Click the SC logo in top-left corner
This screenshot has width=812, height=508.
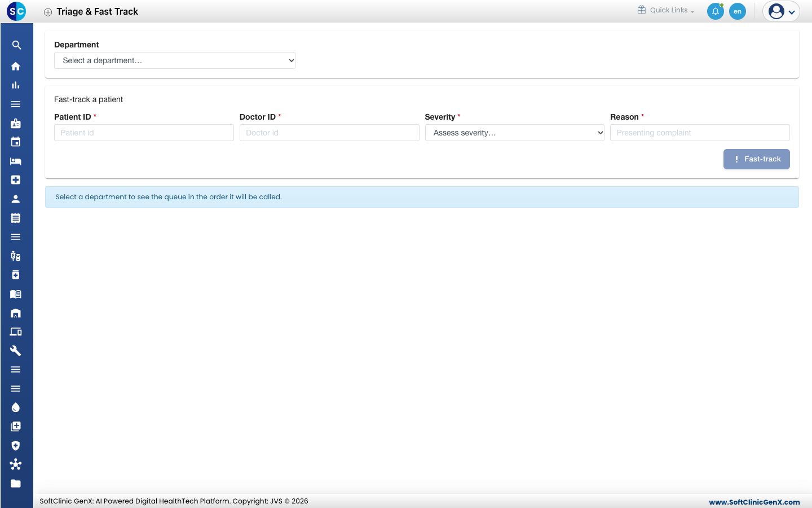tap(16, 11)
